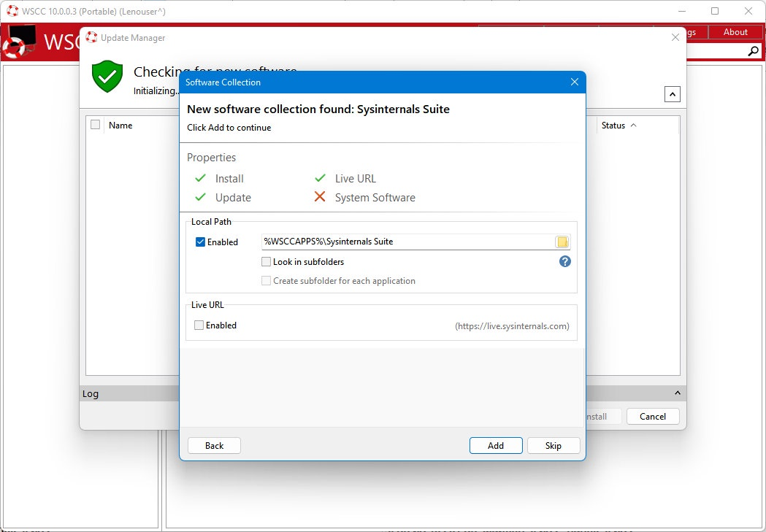Skip this software collection
Screen dimensions: 766x532
coord(554,446)
